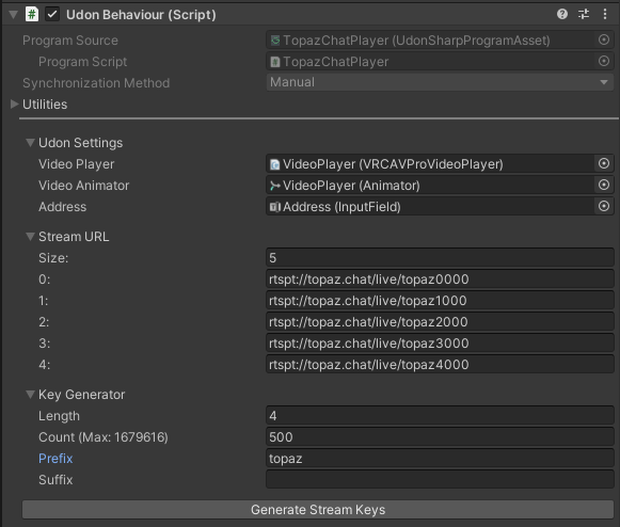Viewport: 620px width, 527px height.
Task: Open object picker for Video Animator field
Action: (604, 185)
